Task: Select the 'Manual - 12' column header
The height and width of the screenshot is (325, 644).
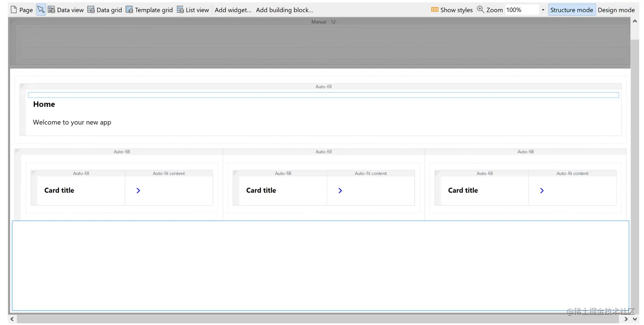Action: (x=323, y=22)
